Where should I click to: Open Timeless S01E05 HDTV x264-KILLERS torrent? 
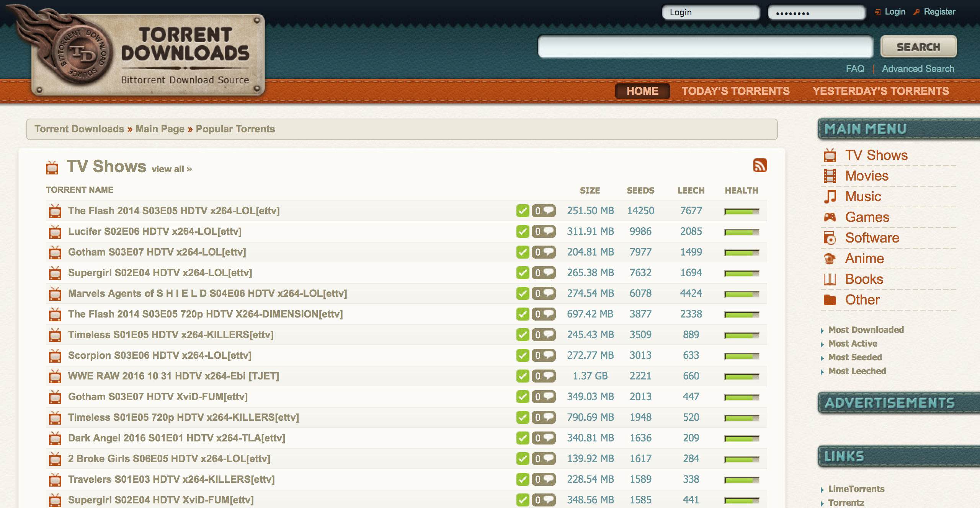coord(171,335)
